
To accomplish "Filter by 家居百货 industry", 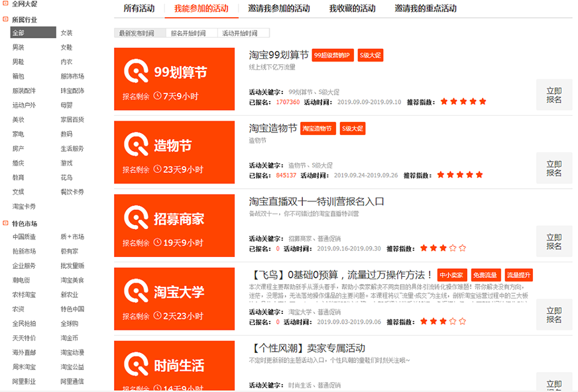I will 72,120.
